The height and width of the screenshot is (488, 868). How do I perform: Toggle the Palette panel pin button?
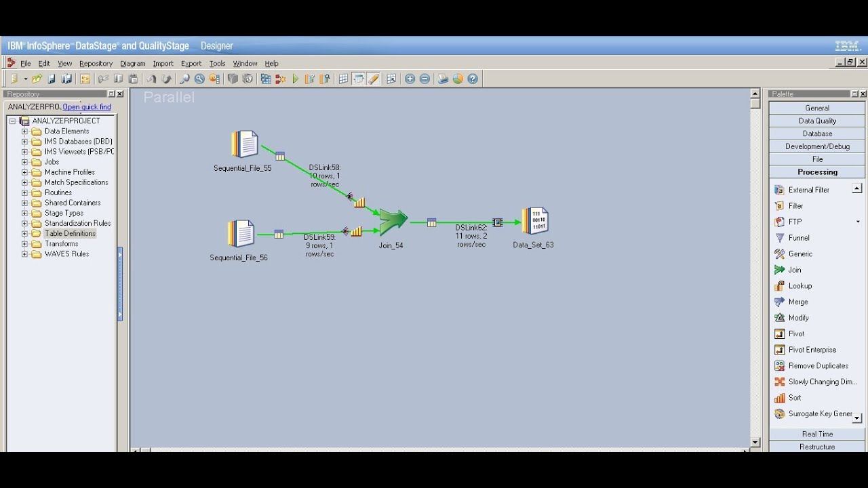coord(854,94)
